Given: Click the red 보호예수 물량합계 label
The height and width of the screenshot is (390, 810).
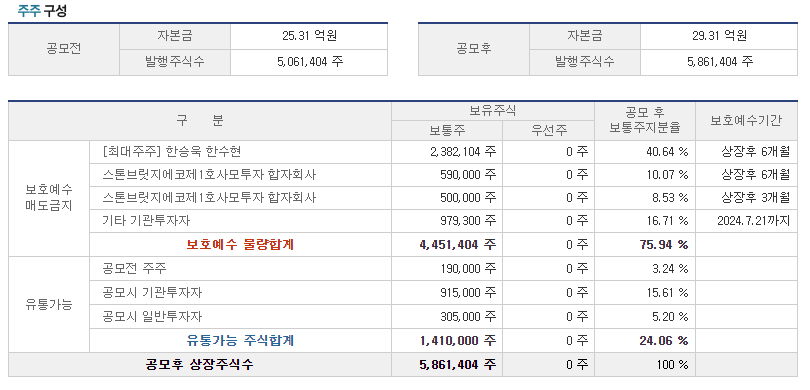Looking at the screenshot, I should (240, 244).
